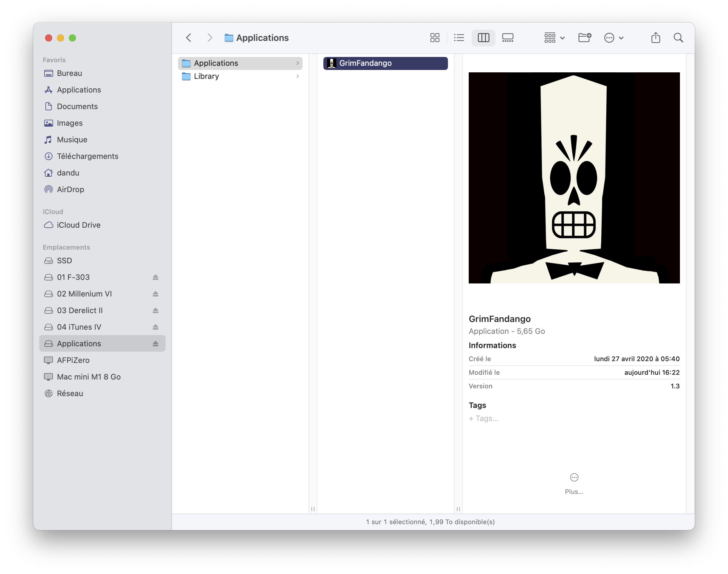
Task: Create a new folder from toolbar
Action: click(584, 38)
